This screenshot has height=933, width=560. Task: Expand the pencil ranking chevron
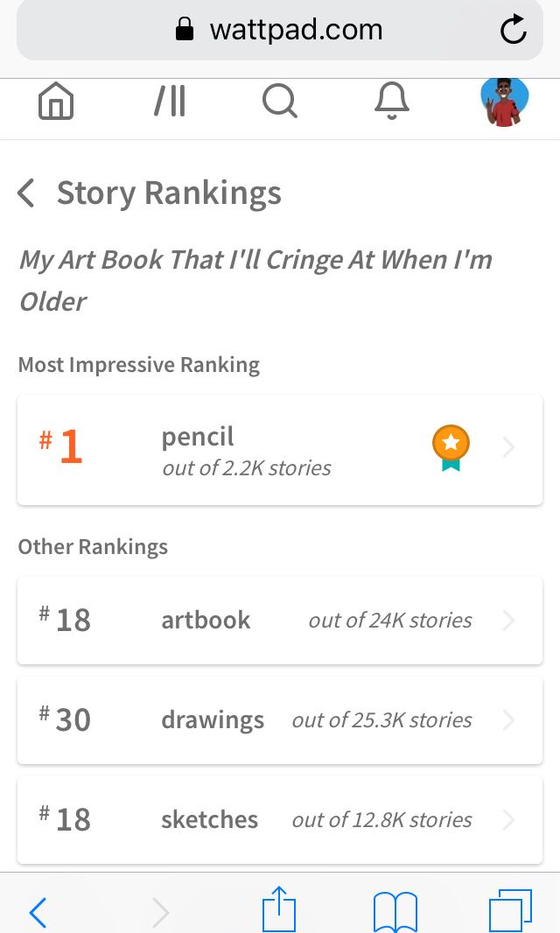[509, 449]
